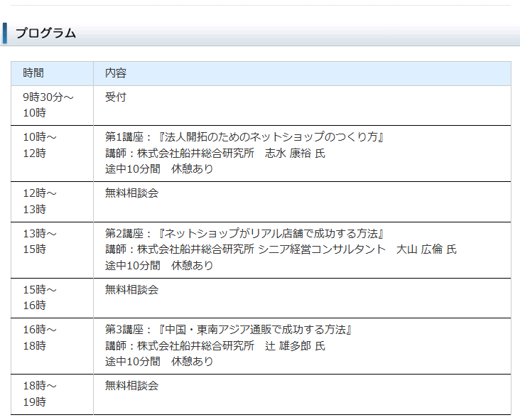
Task: Click the 18時～19時 time cell
Action: pos(52,394)
